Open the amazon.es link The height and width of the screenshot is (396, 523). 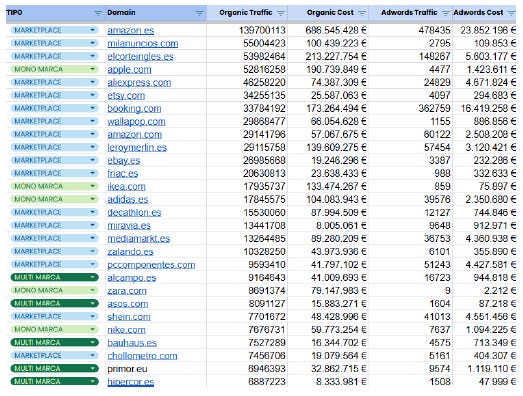pyautogui.click(x=131, y=30)
